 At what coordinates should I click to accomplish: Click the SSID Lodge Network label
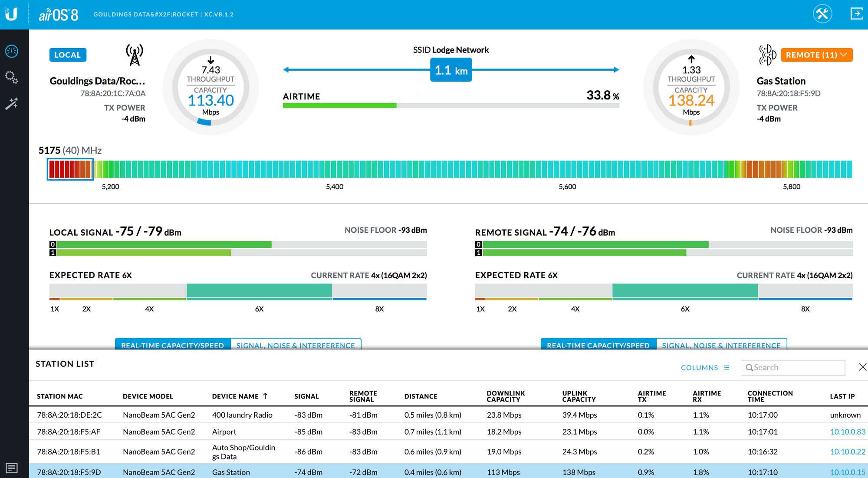451,50
